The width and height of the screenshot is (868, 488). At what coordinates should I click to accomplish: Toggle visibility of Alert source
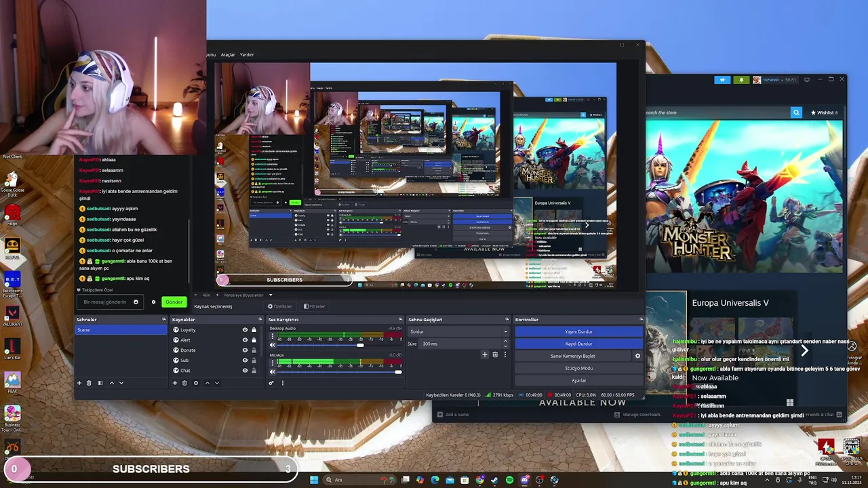245,340
